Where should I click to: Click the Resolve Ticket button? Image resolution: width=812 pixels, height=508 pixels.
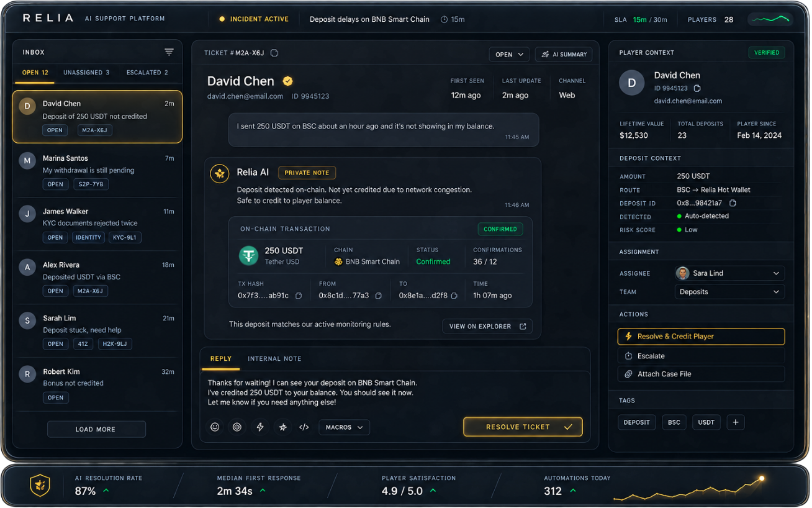click(x=523, y=427)
